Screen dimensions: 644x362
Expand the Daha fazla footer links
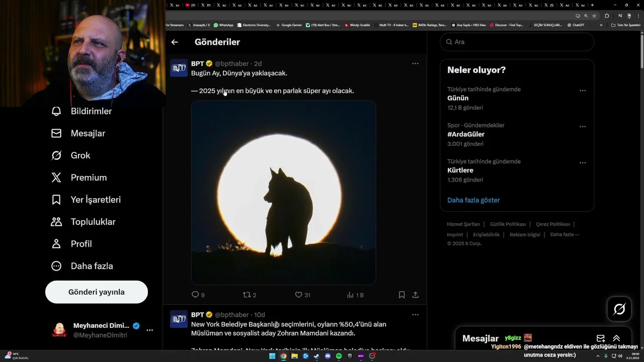point(565,235)
